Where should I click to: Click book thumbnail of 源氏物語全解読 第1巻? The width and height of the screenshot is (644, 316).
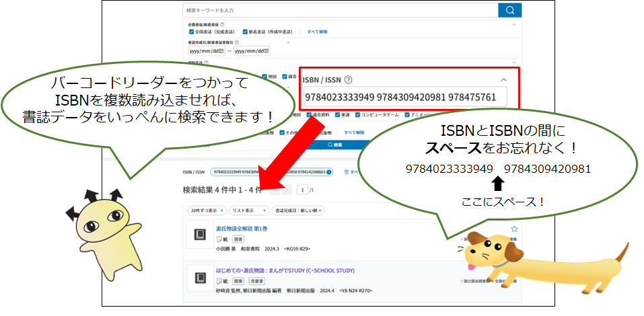[x=200, y=235]
